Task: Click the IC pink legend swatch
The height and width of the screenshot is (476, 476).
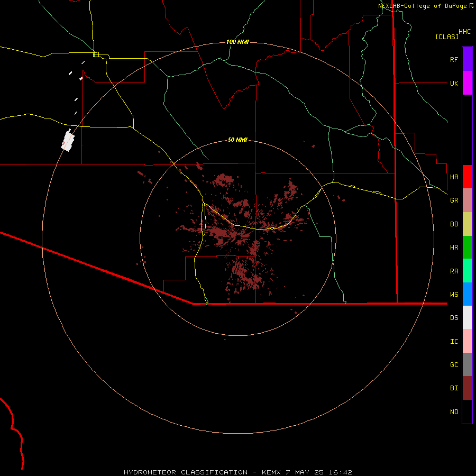Action: (x=467, y=341)
